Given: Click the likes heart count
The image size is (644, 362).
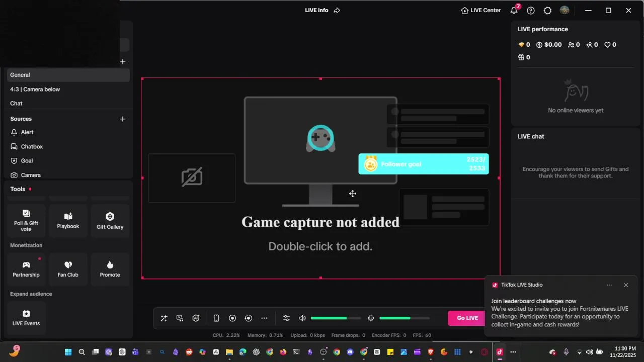Looking at the screenshot, I should (610, 45).
